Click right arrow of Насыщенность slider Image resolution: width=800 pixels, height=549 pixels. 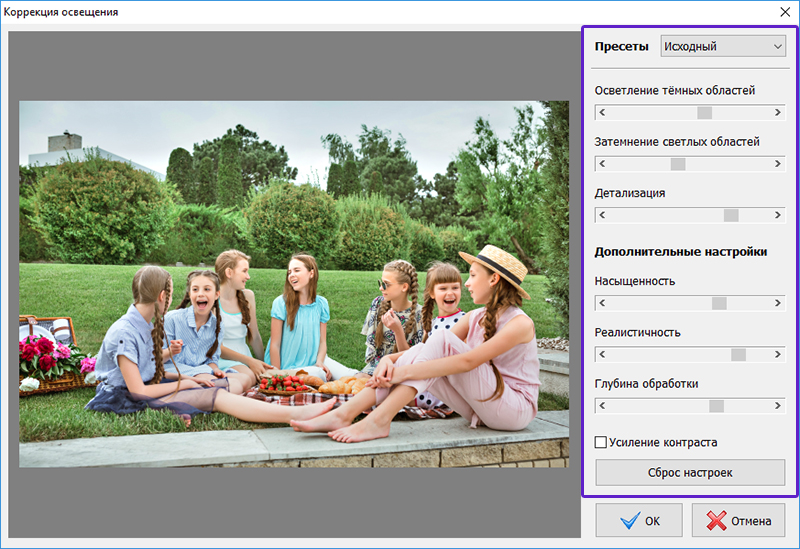778,303
